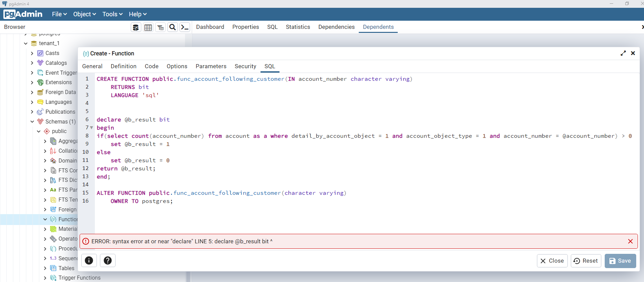Click the Catalogs node icon
Viewport: 644px width, 282px height.
40,63
